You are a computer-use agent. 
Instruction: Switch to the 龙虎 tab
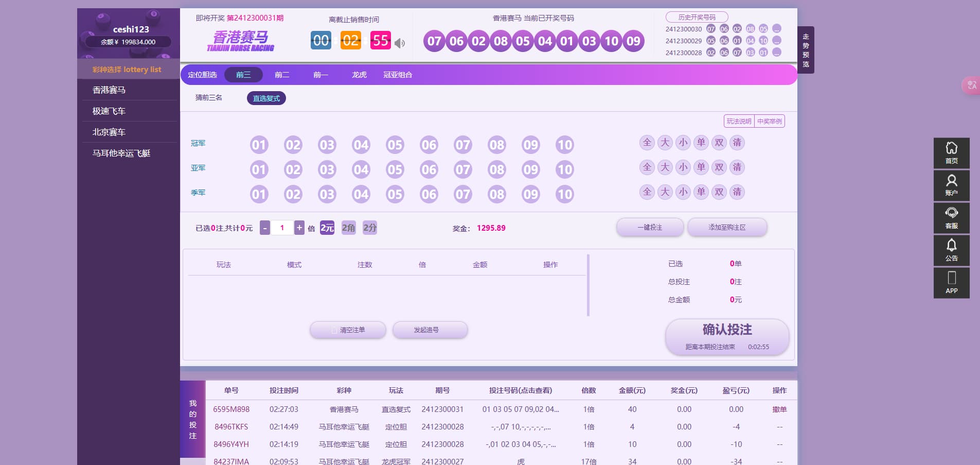359,75
